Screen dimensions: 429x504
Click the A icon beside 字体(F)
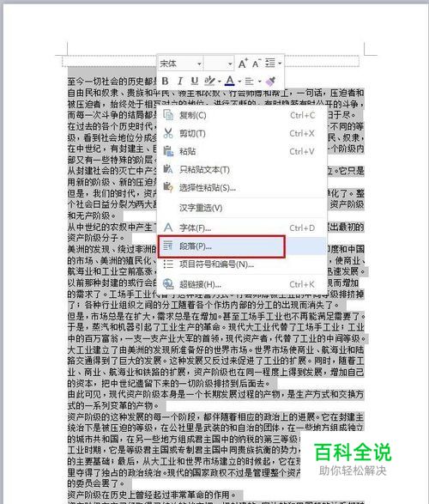(168, 228)
